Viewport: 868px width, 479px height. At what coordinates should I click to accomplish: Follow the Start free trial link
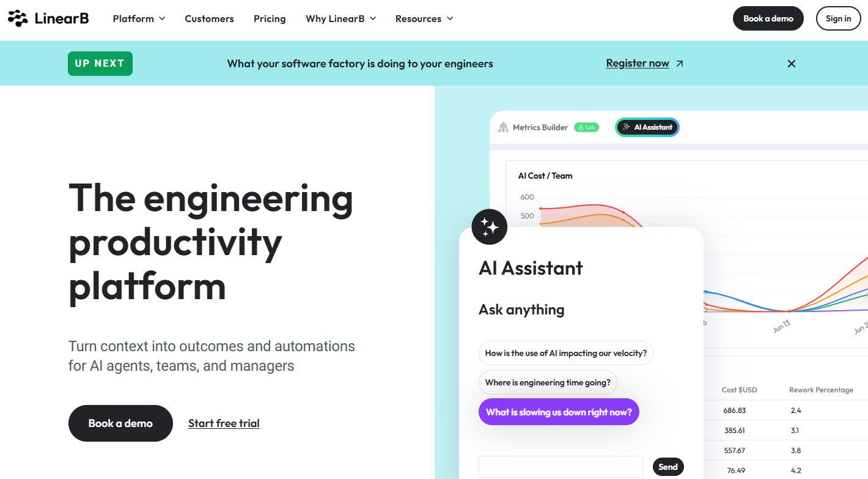(x=224, y=423)
